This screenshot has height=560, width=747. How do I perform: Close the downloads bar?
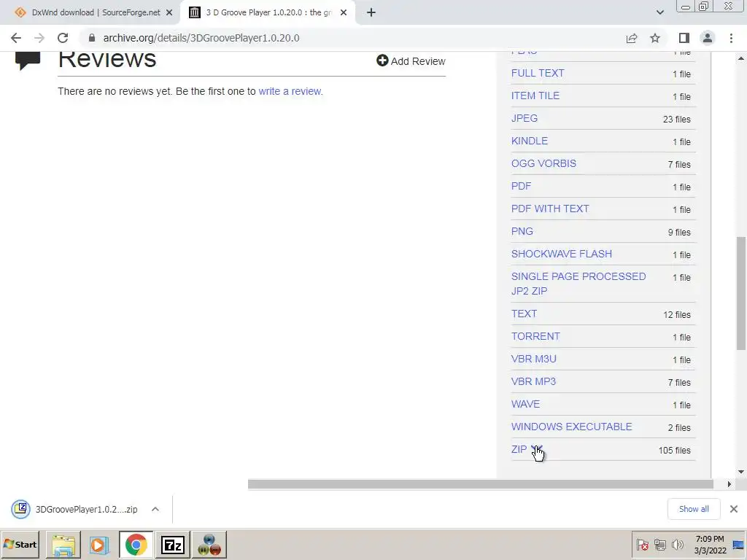[x=734, y=509]
